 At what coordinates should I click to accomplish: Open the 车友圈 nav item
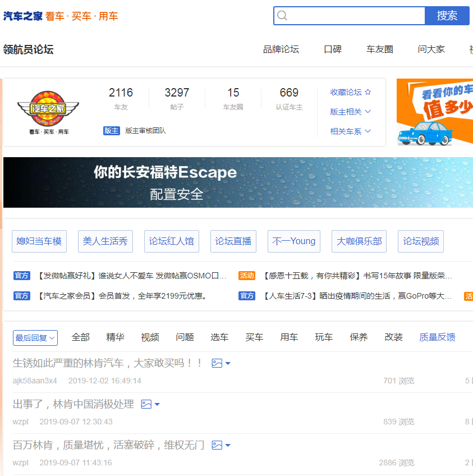pyautogui.click(x=379, y=49)
